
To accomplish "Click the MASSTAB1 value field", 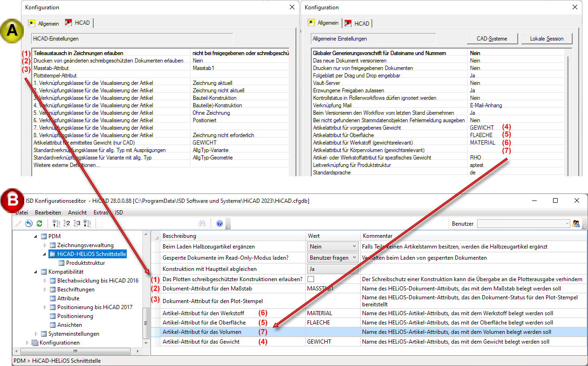I will pos(333,289).
